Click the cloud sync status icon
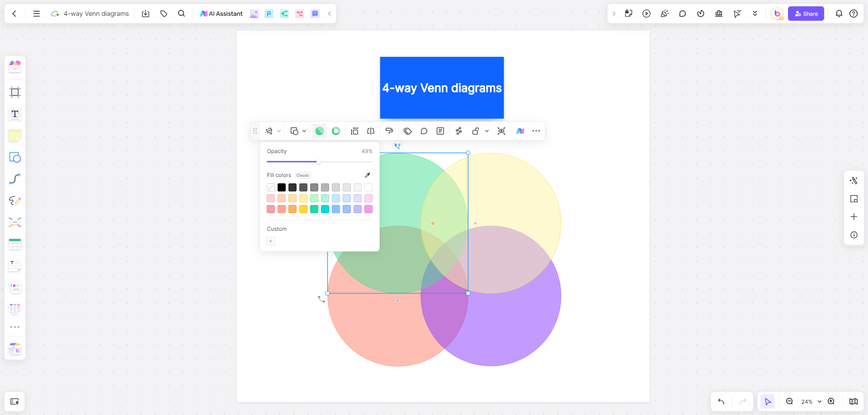 pos(55,14)
